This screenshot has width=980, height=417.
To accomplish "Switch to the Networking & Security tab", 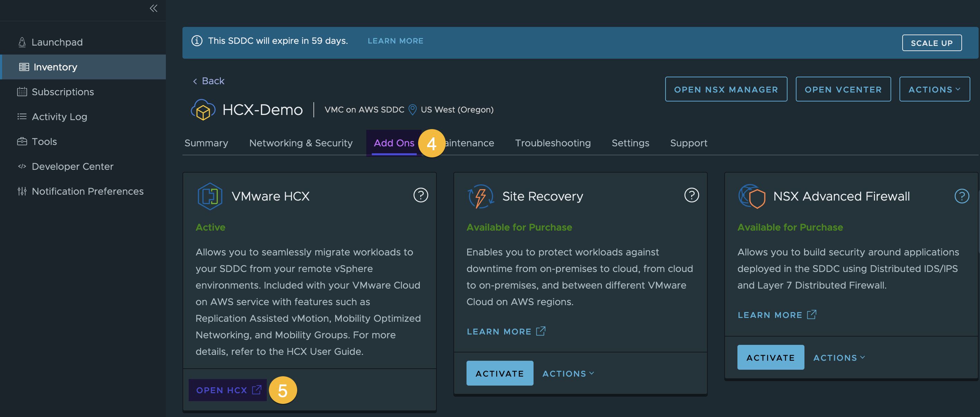I will (x=301, y=143).
